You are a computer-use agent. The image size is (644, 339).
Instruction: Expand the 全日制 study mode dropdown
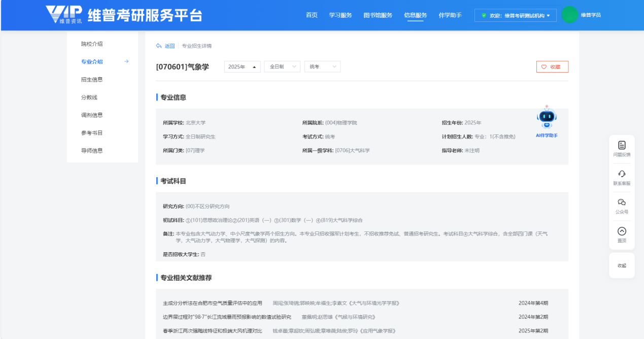[x=282, y=67]
